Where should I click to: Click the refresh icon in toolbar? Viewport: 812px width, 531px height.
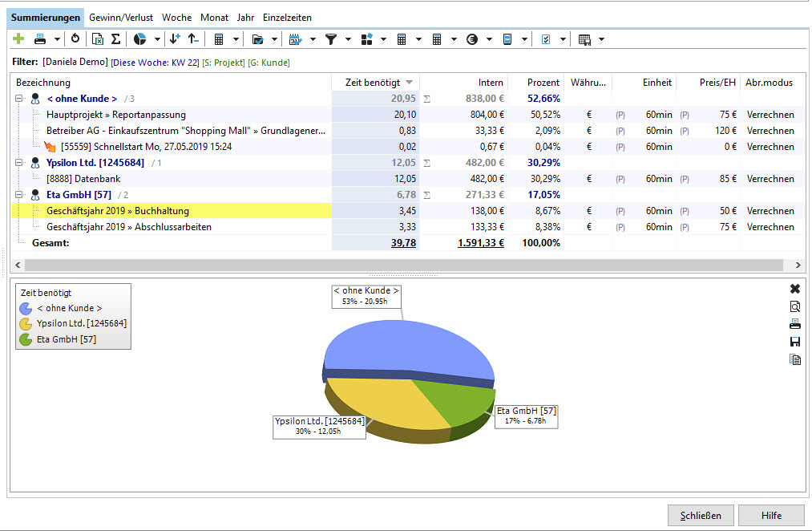(75, 39)
